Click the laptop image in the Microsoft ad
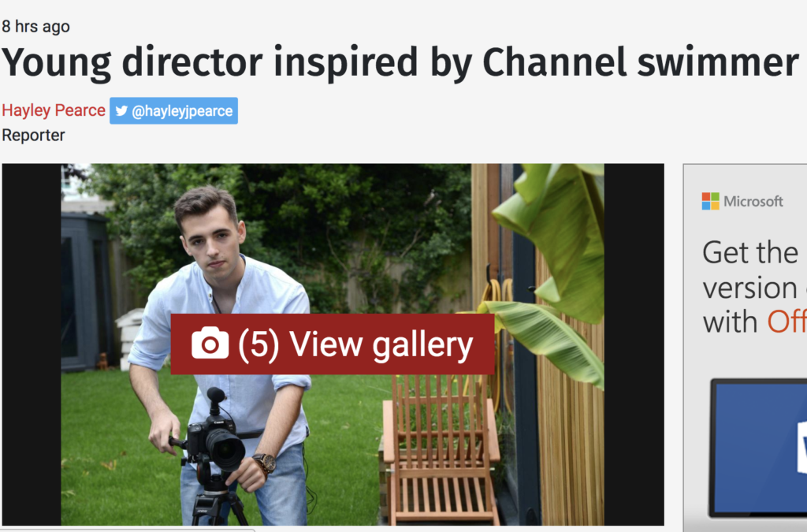 click(757, 448)
